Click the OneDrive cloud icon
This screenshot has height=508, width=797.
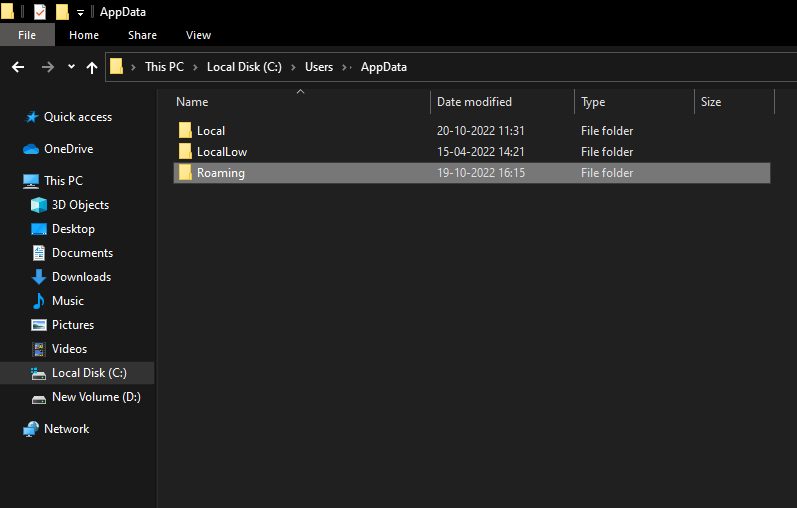[31, 149]
